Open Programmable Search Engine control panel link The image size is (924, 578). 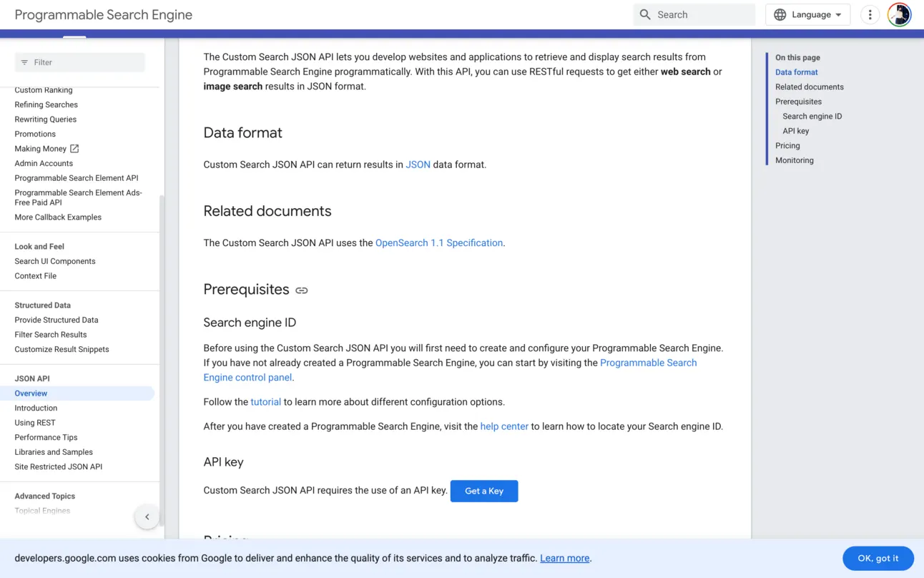coord(450,370)
